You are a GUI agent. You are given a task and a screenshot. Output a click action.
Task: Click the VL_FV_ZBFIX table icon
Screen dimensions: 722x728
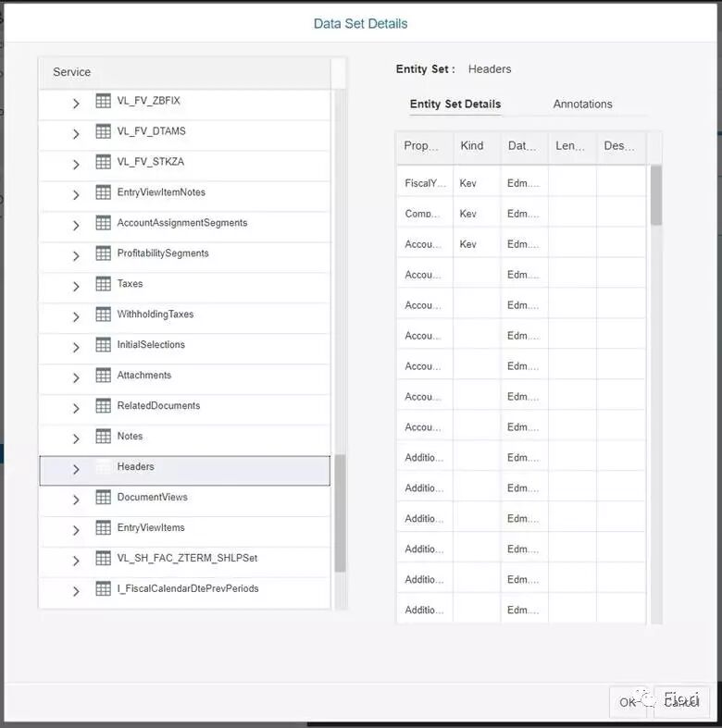(103, 101)
